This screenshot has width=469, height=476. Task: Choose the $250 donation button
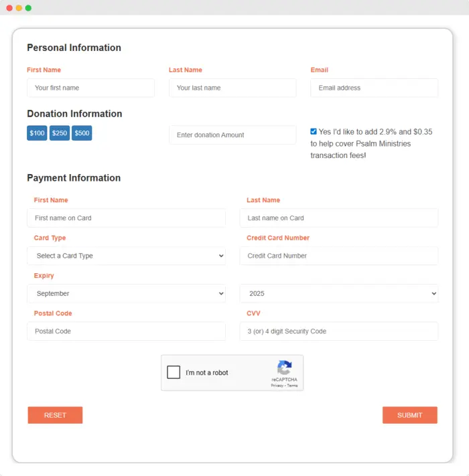[60, 133]
